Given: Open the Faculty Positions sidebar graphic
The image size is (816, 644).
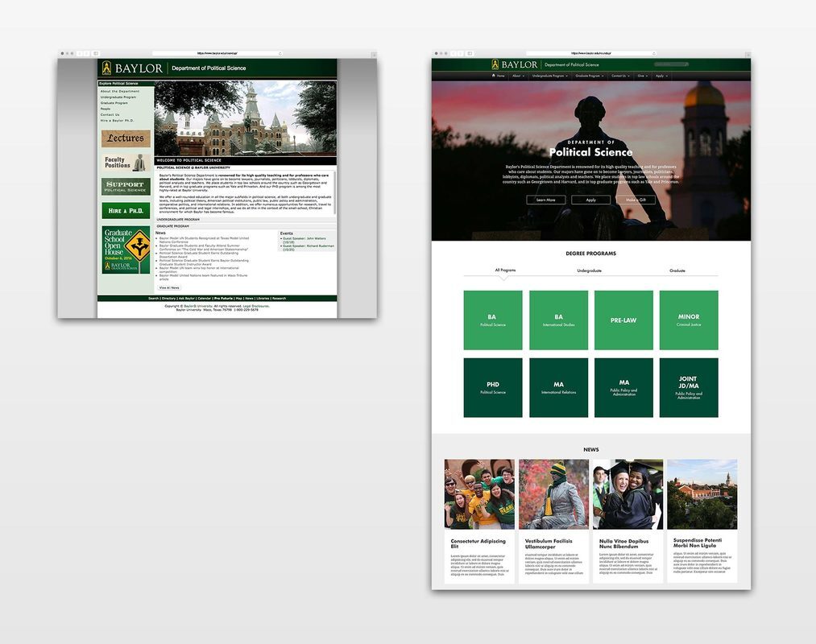Looking at the screenshot, I should [x=126, y=163].
